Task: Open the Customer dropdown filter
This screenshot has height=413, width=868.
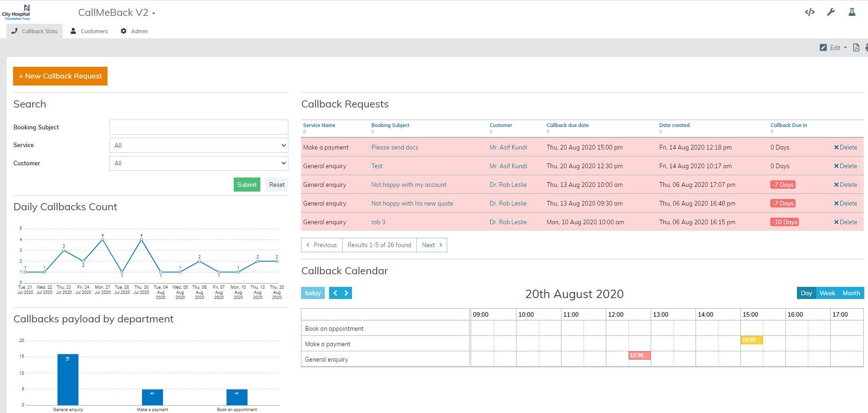Action: pyautogui.click(x=199, y=163)
